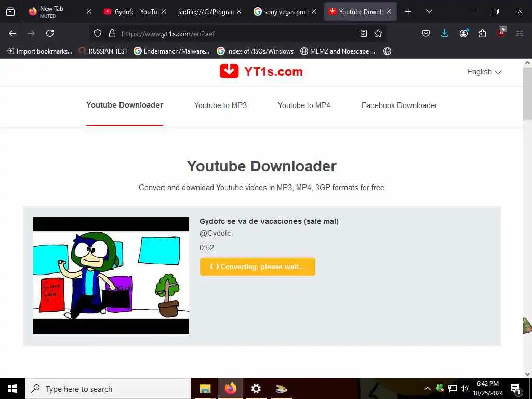Image resolution: width=532 pixels, height=399 pixels.
Task: Open MEMZ and Noescape bookmark
Action: coord(338,51)
